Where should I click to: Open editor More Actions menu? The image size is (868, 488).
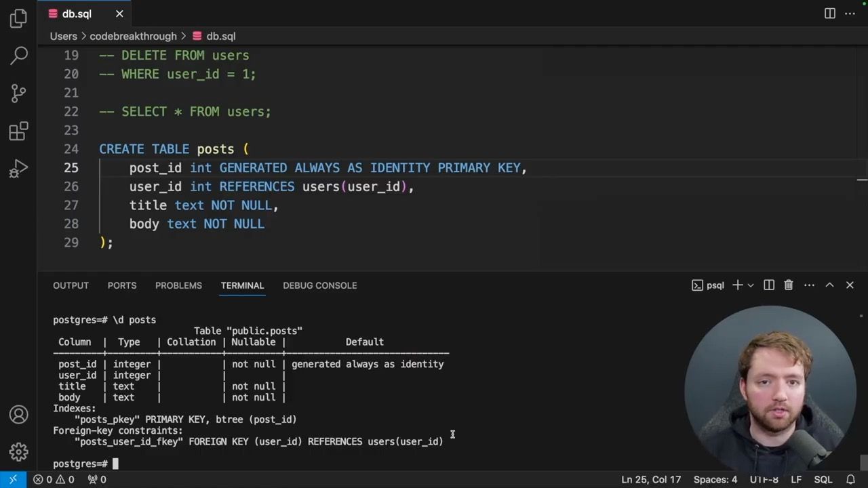pos(850,14)
